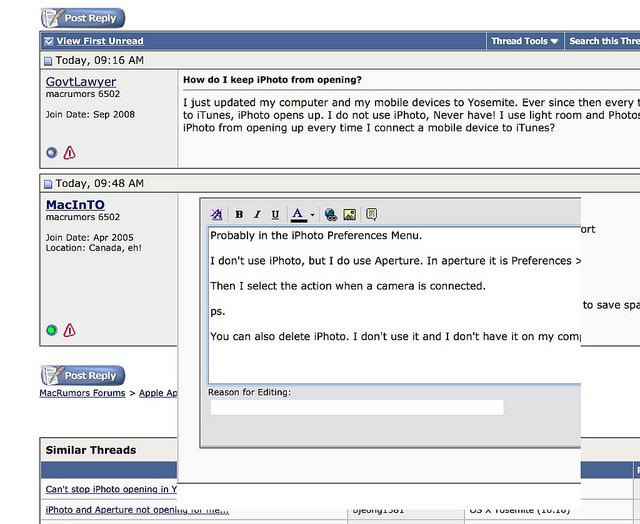Image resolution: width=640 pixels, height=524 pixels.
Task: Click 'How do I keep iPhoto from opening?' title
Action: (272, 80)
